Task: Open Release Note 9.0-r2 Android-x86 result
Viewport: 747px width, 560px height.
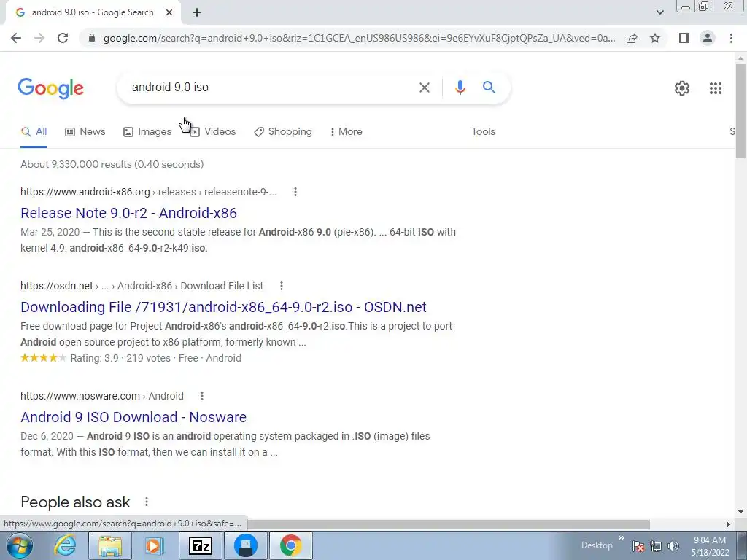Action: pos(128,213)
